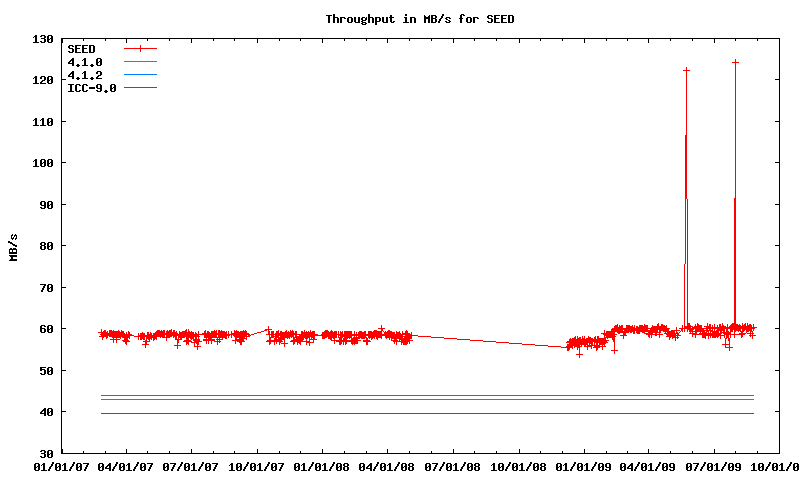The image size is (800, 480).
Task: Click the ICC-9.0 legend line sample
Action: [141, 88]
